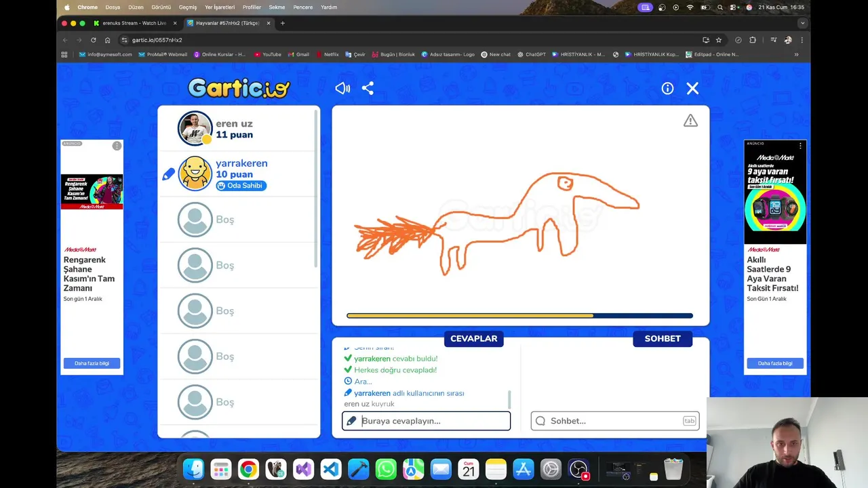Open Visual Studio Code from dock
Image resolution: width=868 pixels, height=488 pixels.
click(x=331, y=469)
